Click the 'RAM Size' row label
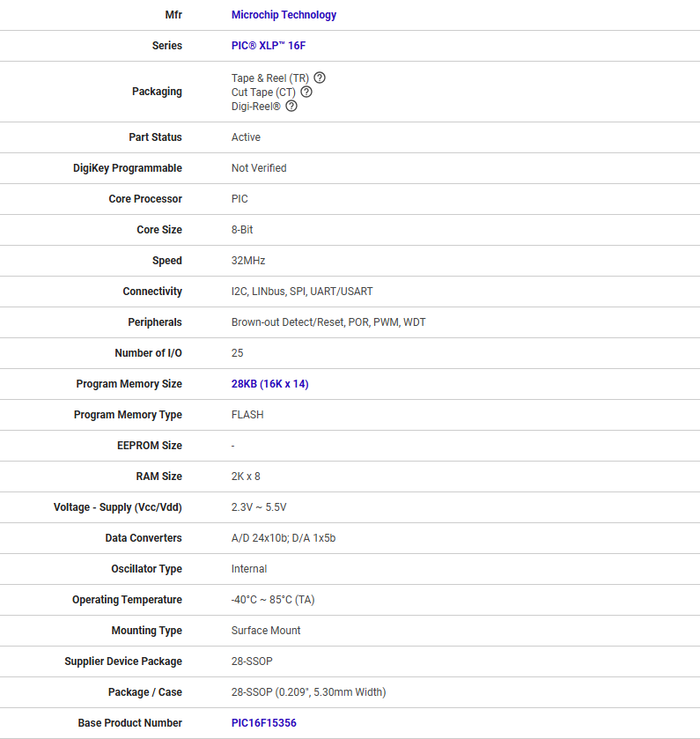This screenshot has height=739, width=700. pos(158,476)
